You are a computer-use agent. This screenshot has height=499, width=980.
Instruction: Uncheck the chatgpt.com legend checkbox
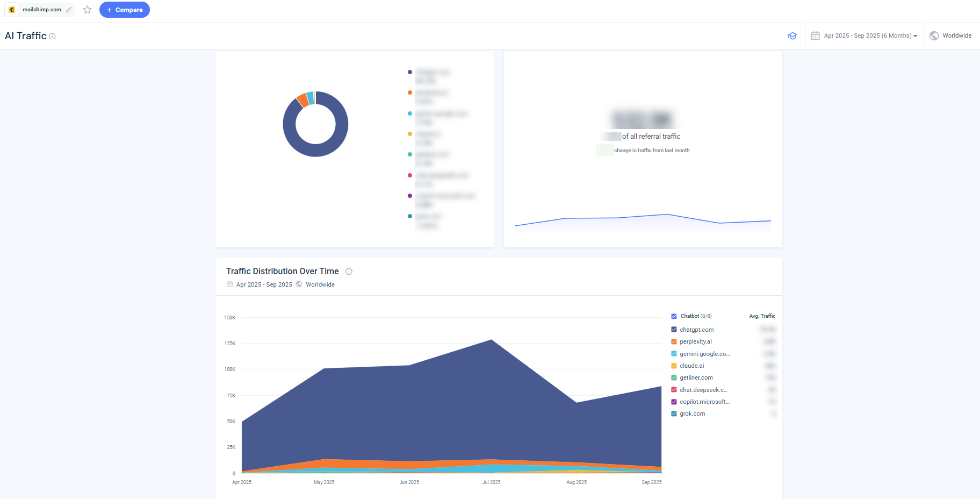point(674,329)
